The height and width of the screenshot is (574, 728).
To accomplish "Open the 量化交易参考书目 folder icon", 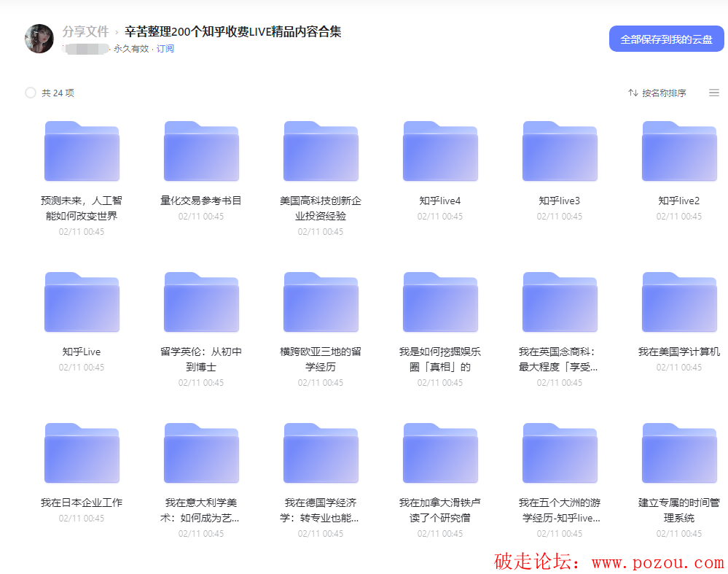I will 202,151.
